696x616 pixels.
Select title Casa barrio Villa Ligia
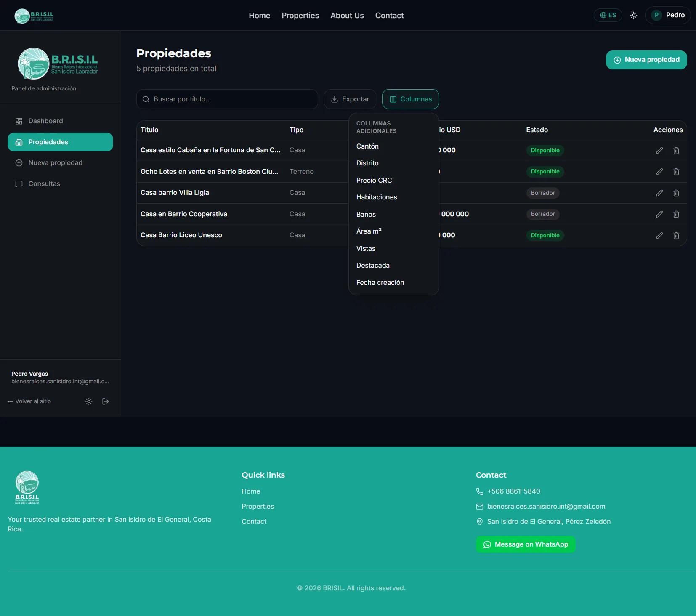pos(175,193)
